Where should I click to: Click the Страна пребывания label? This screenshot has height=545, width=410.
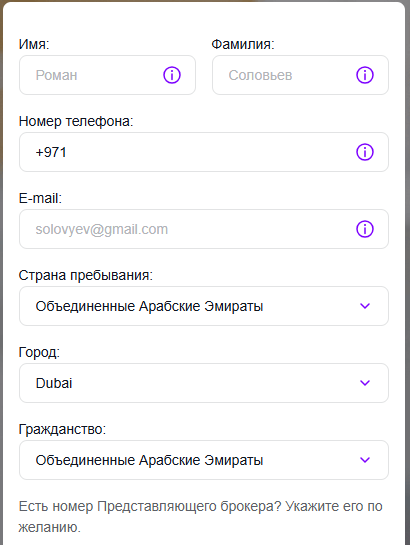pyautogui.click(x=85, y=275)
